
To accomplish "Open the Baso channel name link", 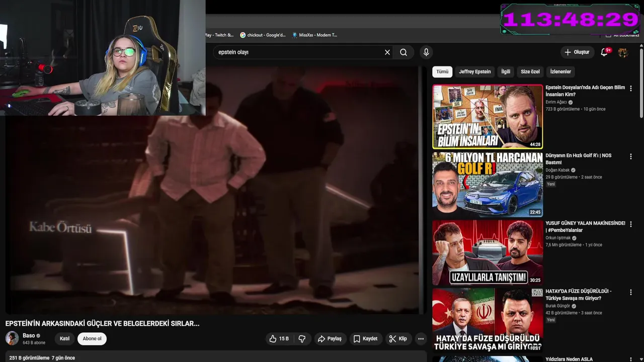I will tap(29, 335).
